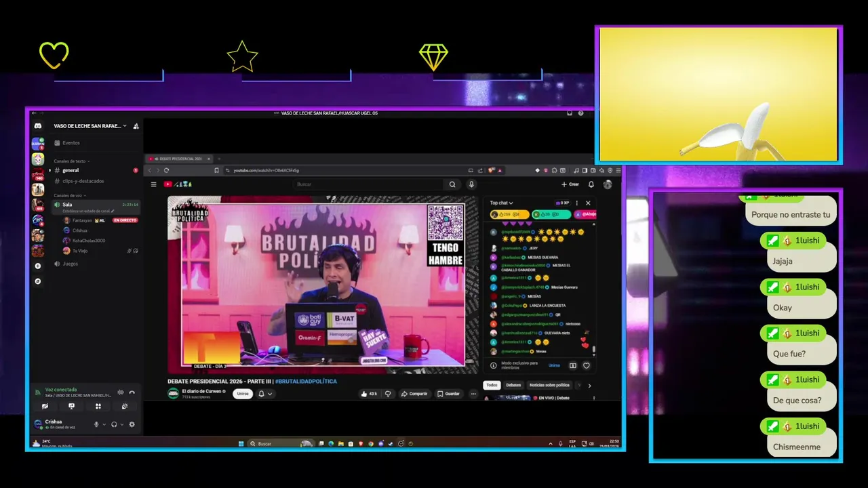Click the live chat scrollbar

594,350
